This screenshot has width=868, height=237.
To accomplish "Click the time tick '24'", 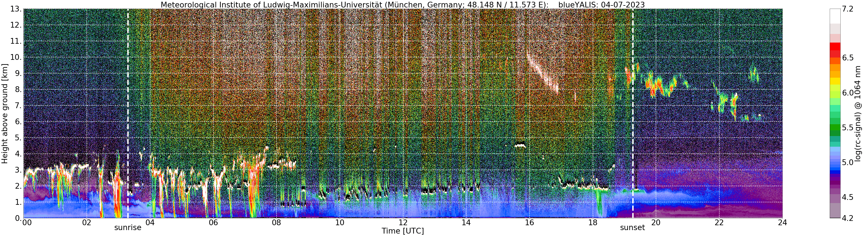I will click(782, 223).
